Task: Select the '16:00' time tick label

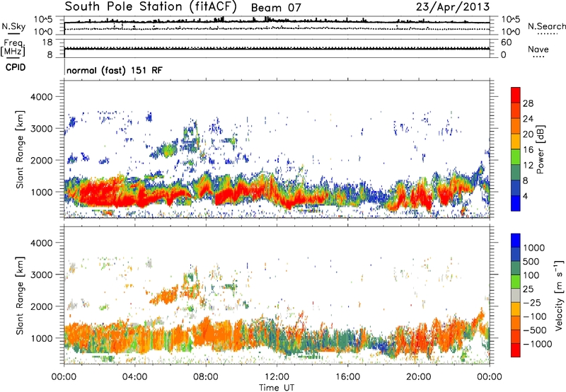Action: pos(347,377)
